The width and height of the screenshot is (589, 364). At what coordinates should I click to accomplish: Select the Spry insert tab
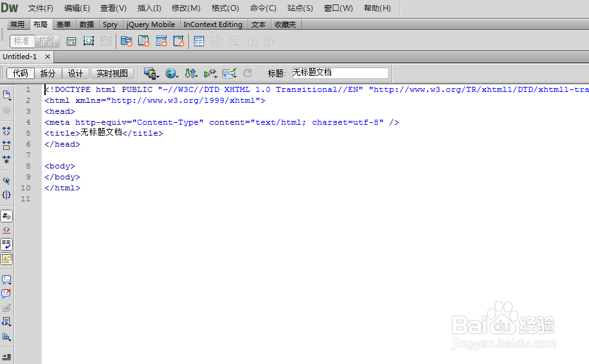click(x=110, y=24)
